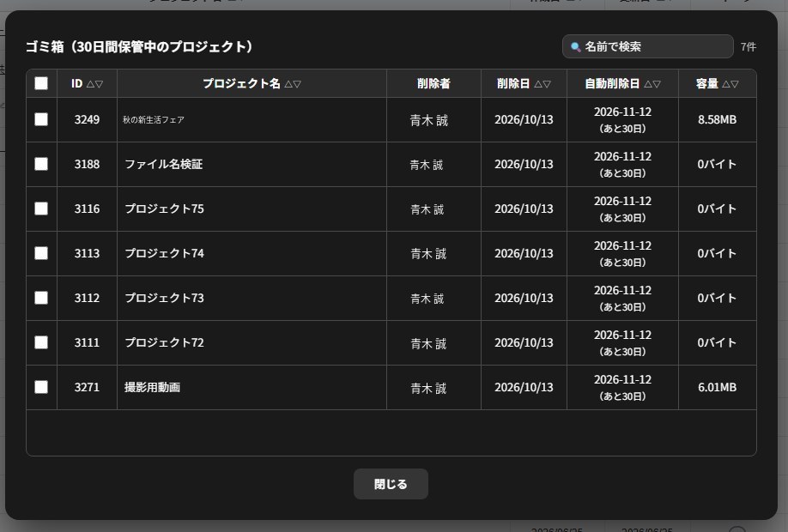Sort by ID using arrow icons

94,84
